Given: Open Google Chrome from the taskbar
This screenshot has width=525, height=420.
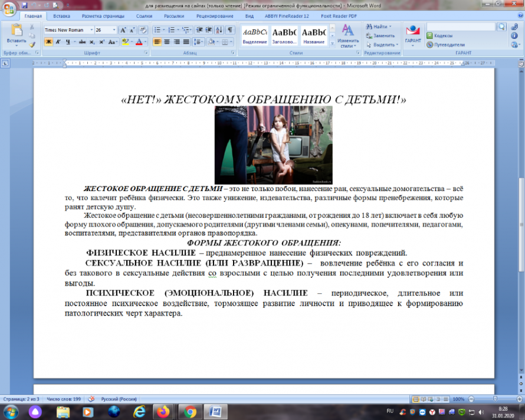Looking at the screenshot, I should coord(190,412).
